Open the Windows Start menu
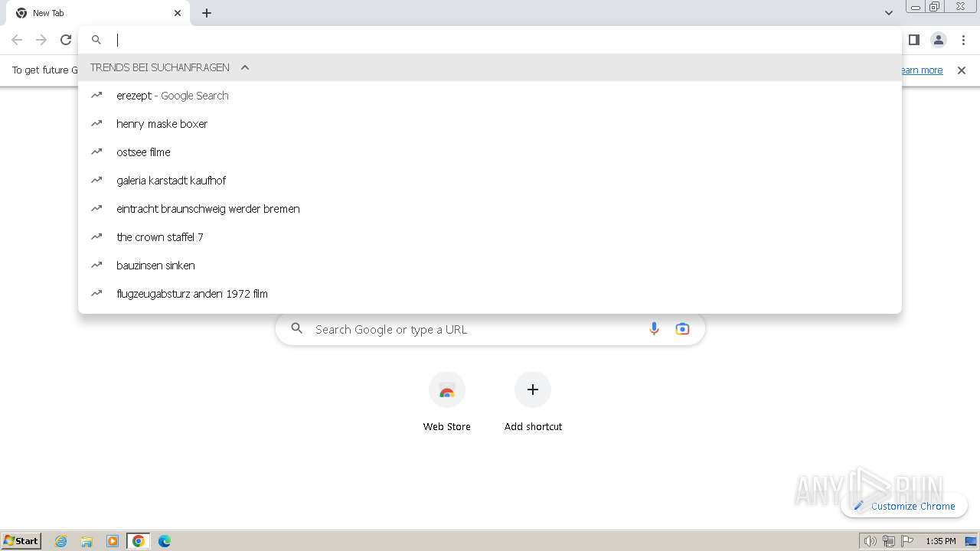Image resolution: width=980 pixels, height=551 pixels. tap(21, 541)
